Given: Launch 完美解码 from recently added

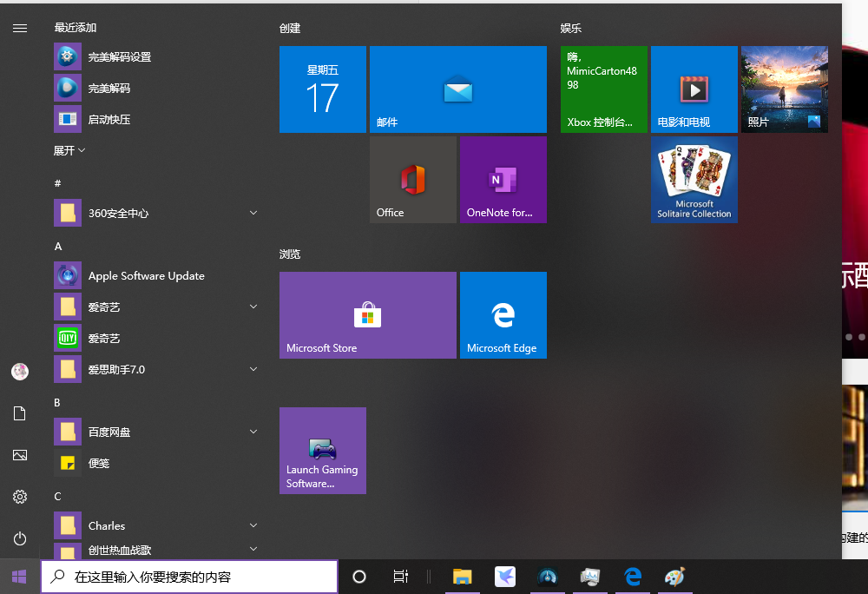Looking at the screenshot, I should click(x=155, y=88).
